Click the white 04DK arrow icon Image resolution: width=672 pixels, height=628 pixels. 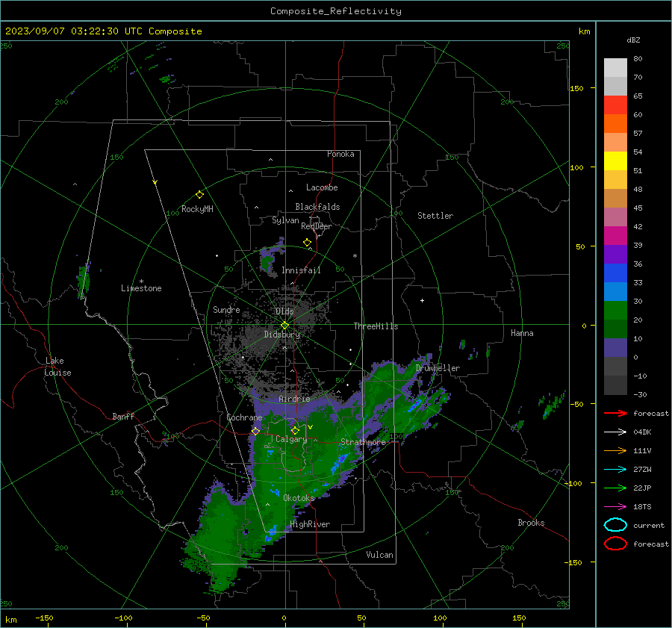tap(615, 432)
